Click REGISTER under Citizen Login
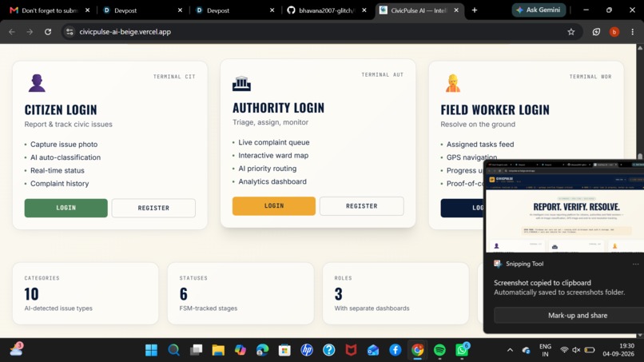Screen dimensions: 644x362 tap(153, 208)
